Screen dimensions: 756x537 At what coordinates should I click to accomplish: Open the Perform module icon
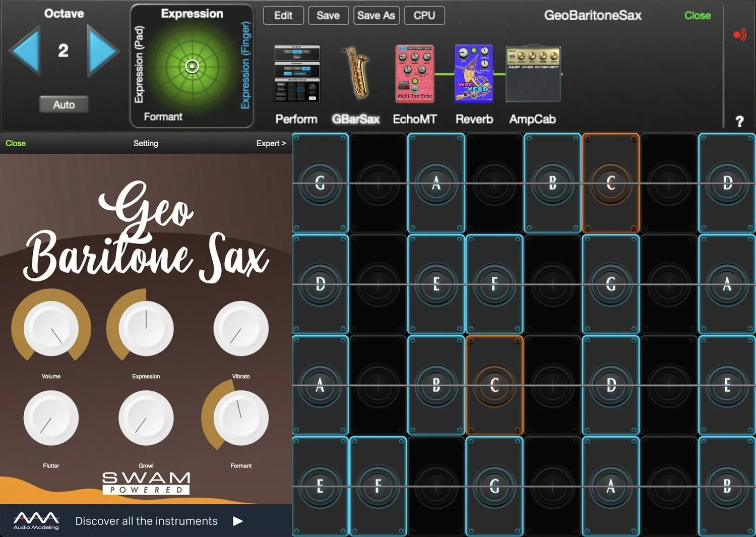(297, 74)
